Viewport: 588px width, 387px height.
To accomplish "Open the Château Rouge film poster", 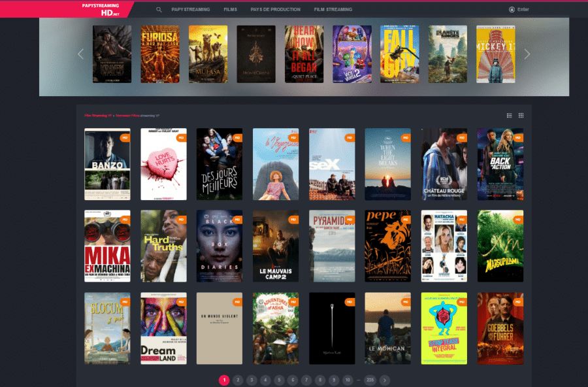I will click(x=444, y=164).
